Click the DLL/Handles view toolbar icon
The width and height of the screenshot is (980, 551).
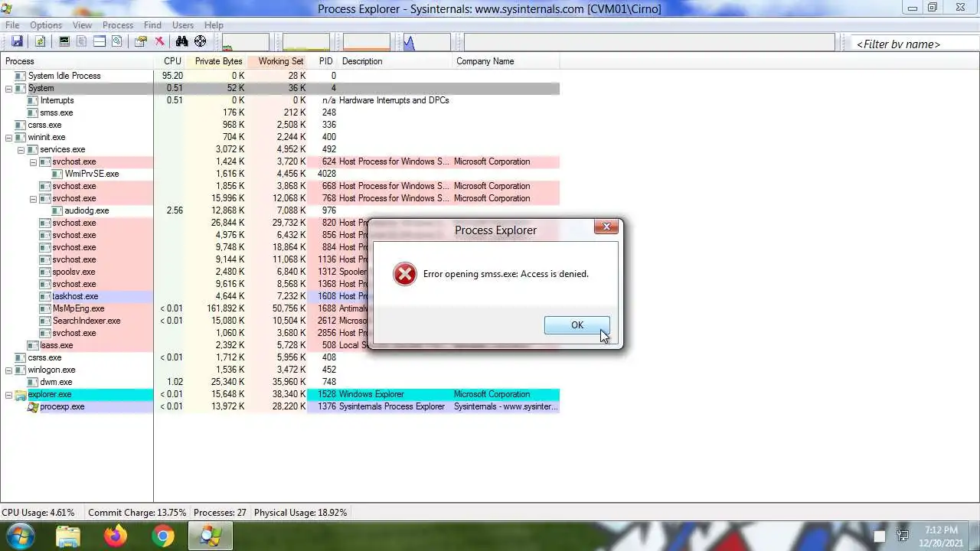(116, 41)
